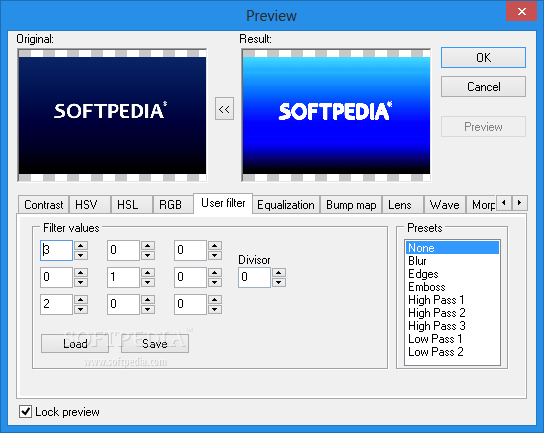Choose the Edges preset

(x=452, y=274)
